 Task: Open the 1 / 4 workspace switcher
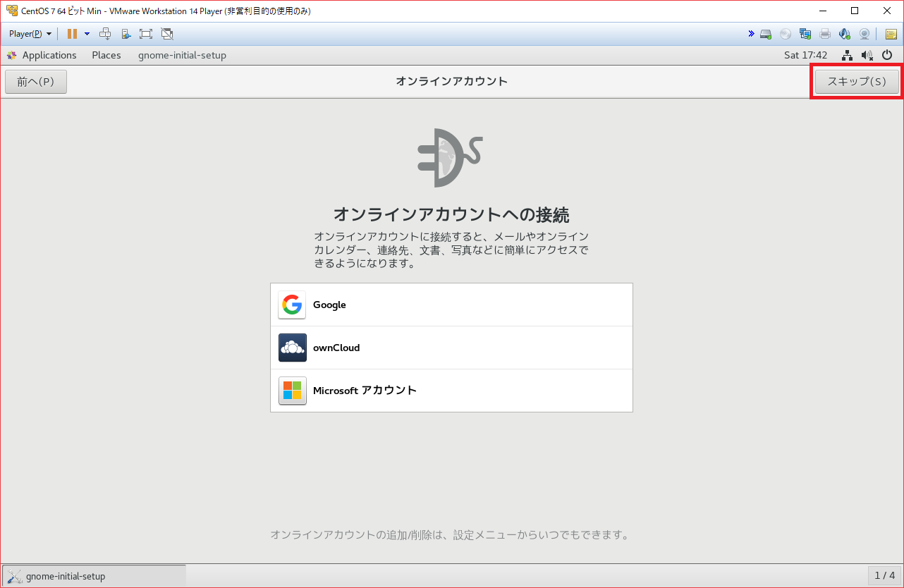(x=884, y=576)
